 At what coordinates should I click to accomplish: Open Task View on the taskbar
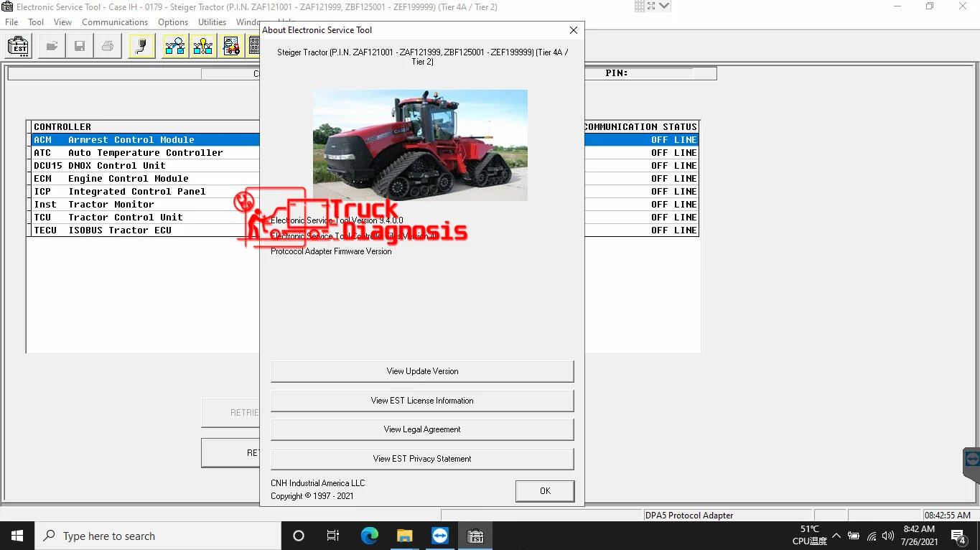coord(333,536)
